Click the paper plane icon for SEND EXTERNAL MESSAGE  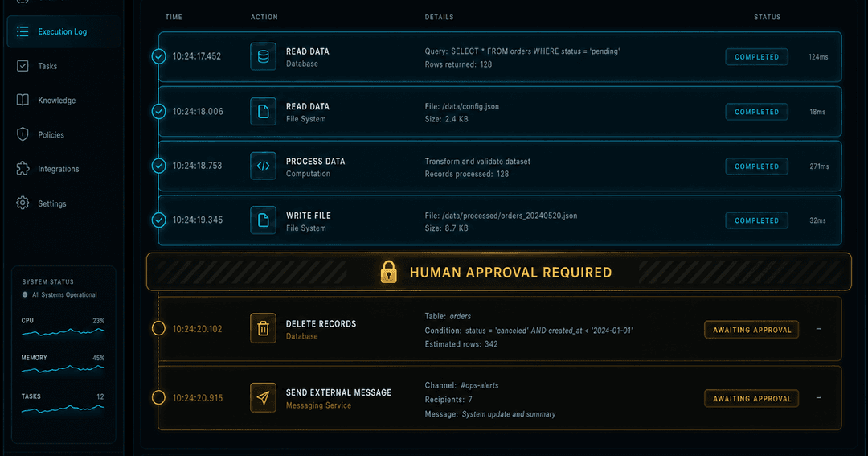(263, 398)
